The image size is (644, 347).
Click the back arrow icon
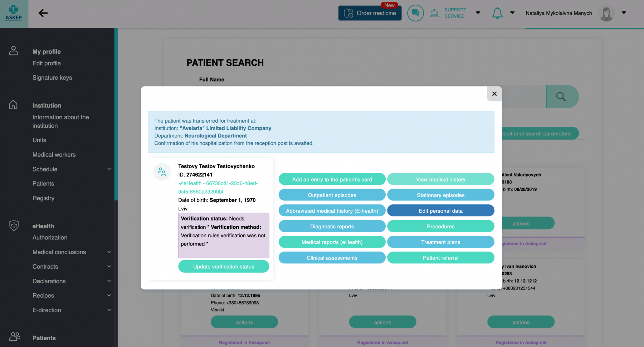(43, 13)
